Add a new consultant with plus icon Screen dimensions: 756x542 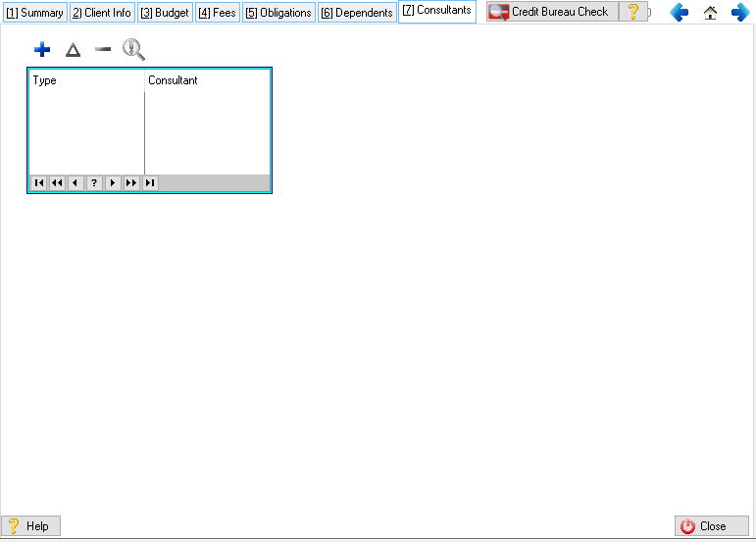tap(42, 50)
